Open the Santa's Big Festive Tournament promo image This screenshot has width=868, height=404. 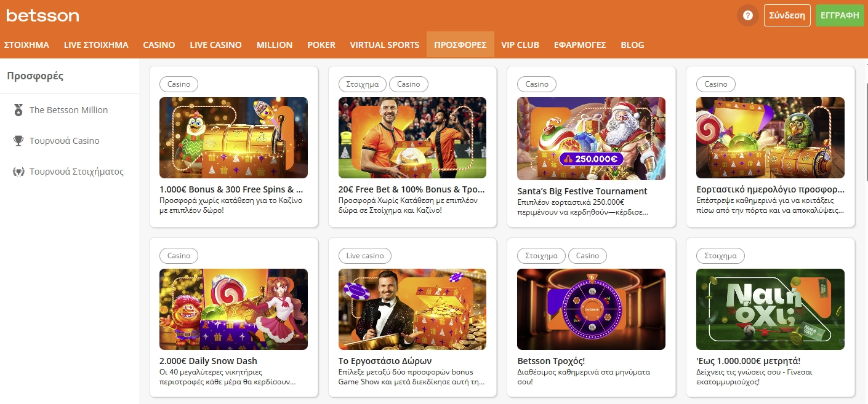[590, 139]
